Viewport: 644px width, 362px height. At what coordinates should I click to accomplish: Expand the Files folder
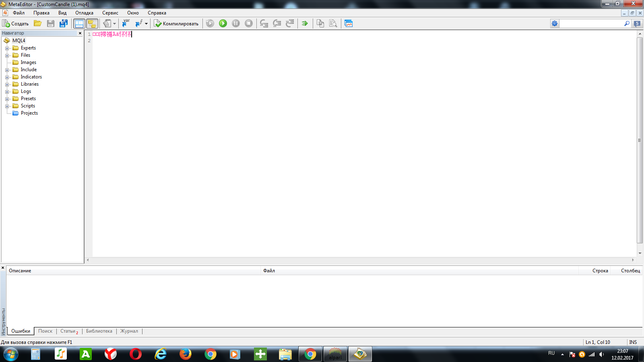point(7,56)
